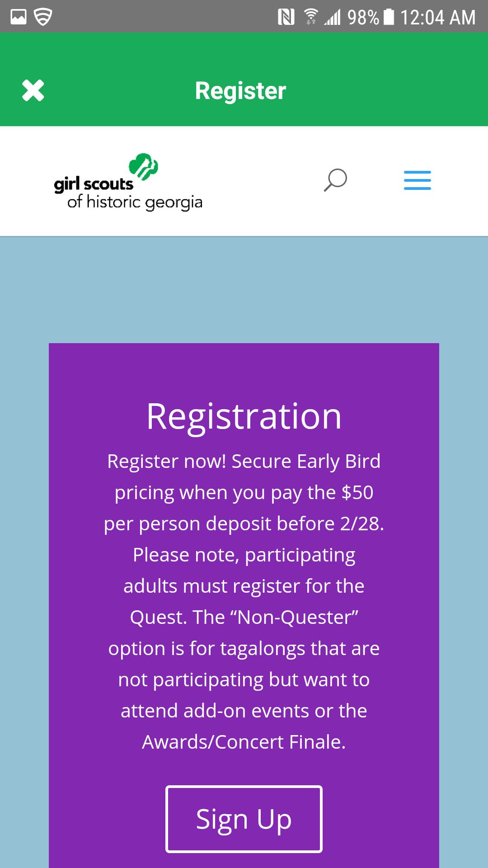Tap the image notification icon in status bar
This screenshot has width=488, height=868.
(x=19, y=17)
